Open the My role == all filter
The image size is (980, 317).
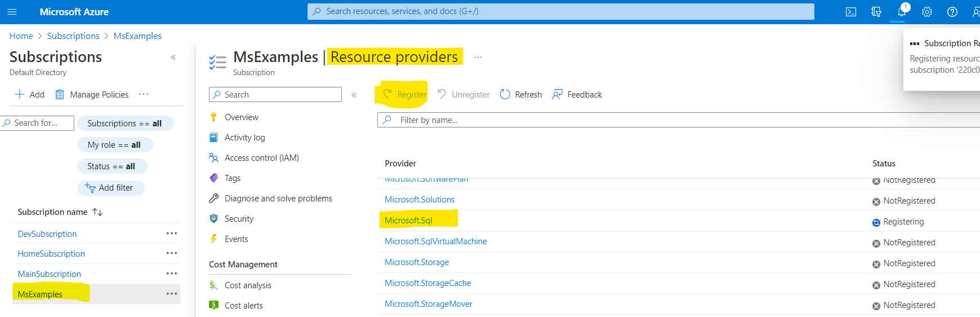click(115, 145)
